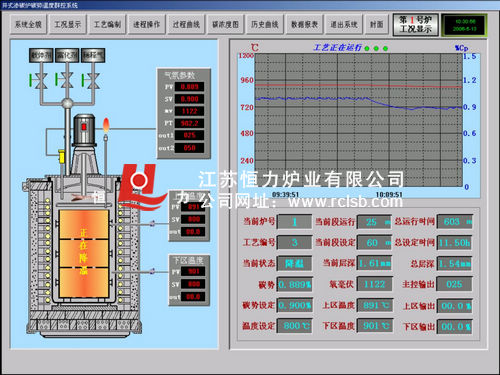The height and width of the screenshot is (375, 500).
Task: Click the valve under the 富化剂 tank
Action: click(x=65, y=81)
